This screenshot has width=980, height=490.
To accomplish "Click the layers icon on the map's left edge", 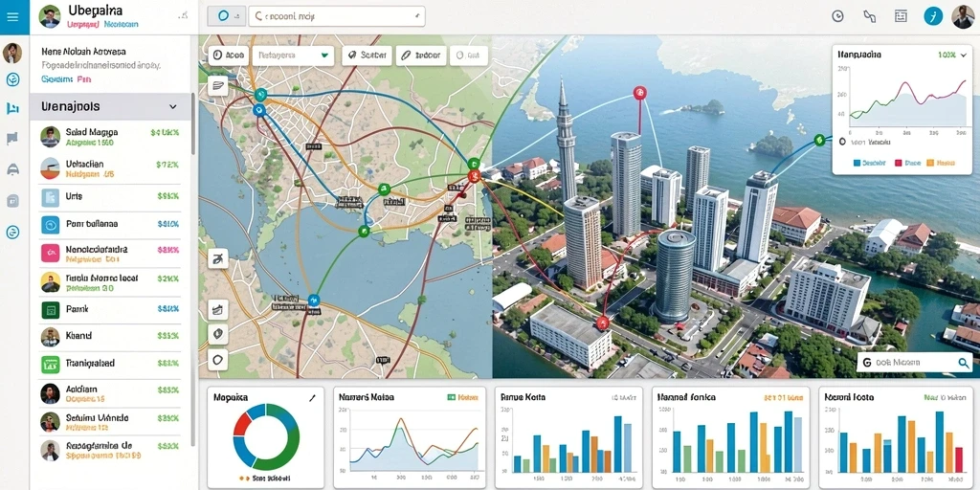I will tap(218, 85).
